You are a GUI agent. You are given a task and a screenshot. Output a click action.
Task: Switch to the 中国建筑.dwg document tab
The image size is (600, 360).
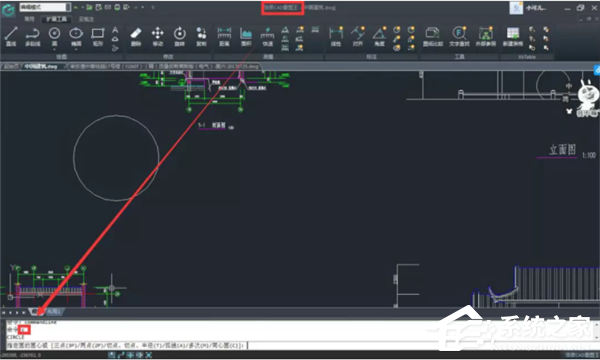click(x=41, y=67)
